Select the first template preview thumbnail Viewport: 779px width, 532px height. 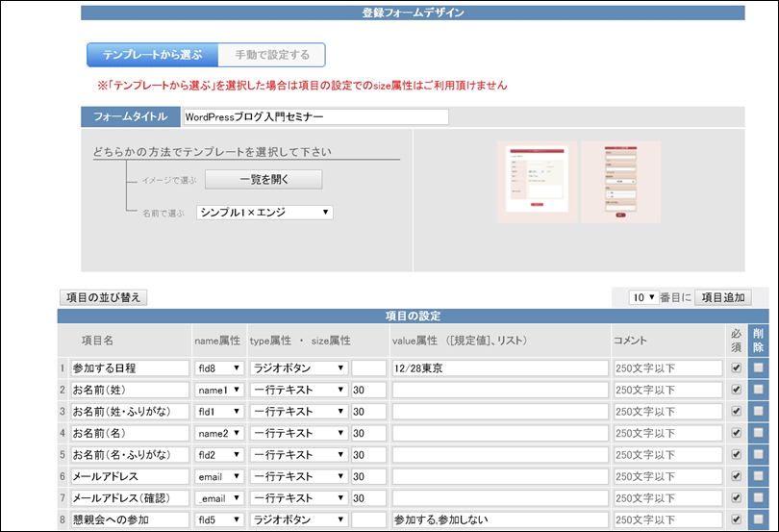[x=537, y=182]
